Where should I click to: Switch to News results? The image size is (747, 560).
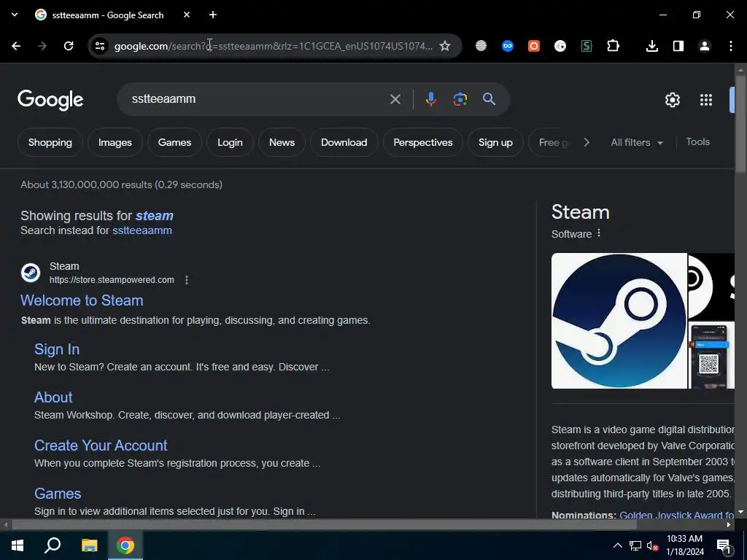point(282,142)
